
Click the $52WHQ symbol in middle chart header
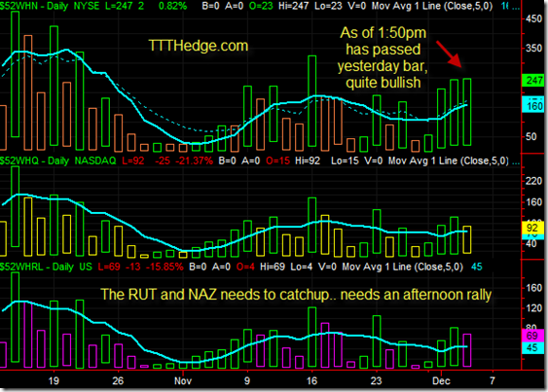point(19,160)
